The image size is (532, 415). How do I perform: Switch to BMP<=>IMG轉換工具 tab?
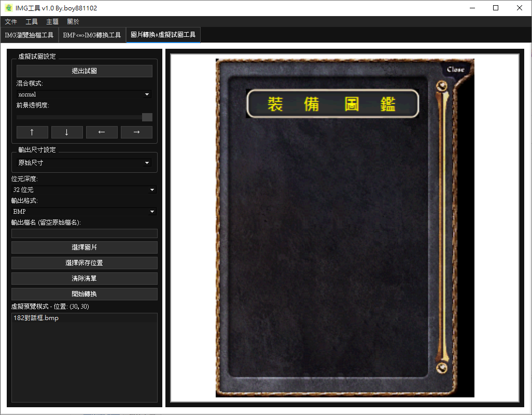coord(92,35)
